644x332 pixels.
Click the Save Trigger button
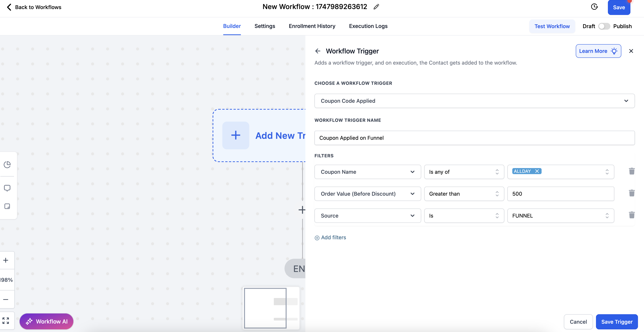point(616,322)
